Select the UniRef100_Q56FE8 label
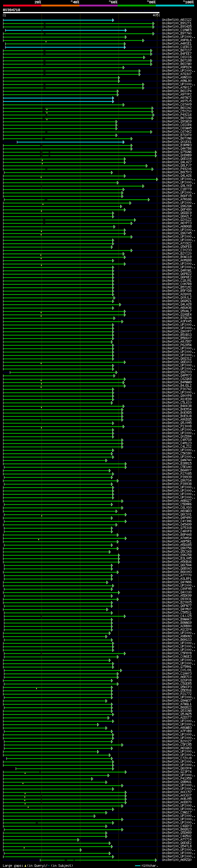Image resolution: width=197 pixels, height=868 pixels. click(177, 247)
